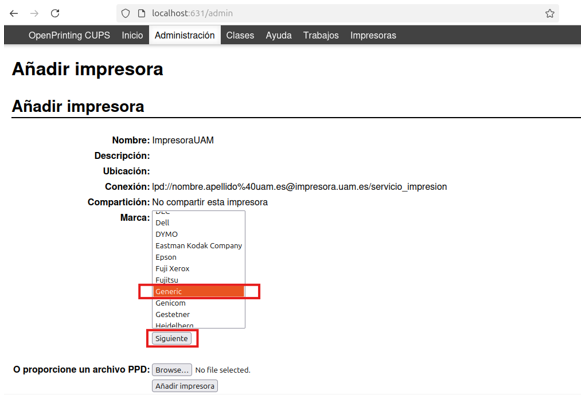Select Genicom in the Marca list
This screenshot has height=400, width=581.
point(199,303)
